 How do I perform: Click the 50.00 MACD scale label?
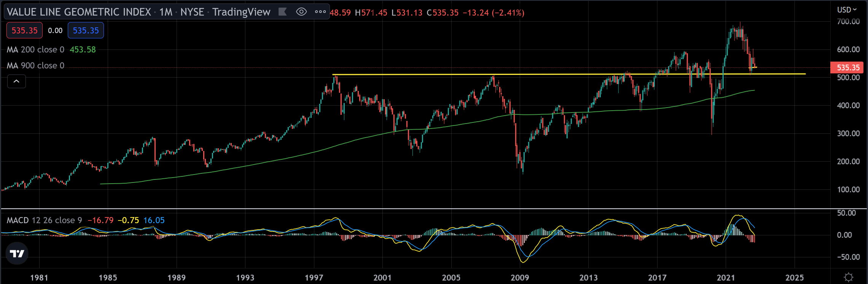click(x=847, y=213)
